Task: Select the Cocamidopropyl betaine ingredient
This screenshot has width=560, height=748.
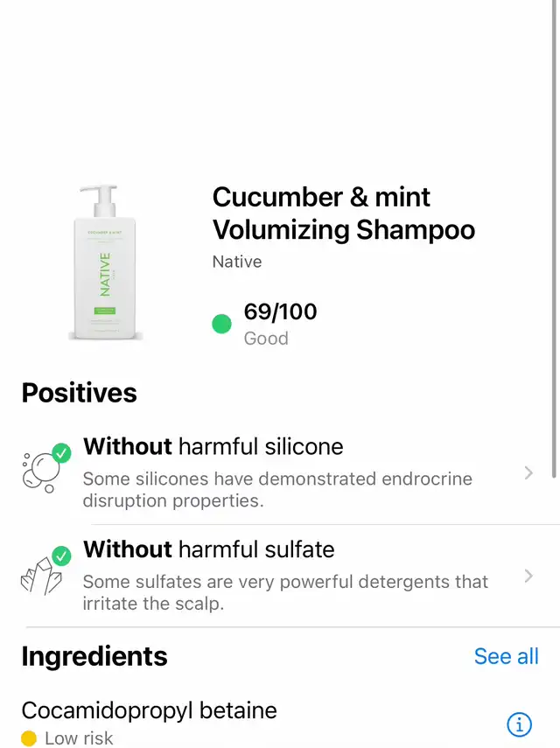Action: pos(149,710)
